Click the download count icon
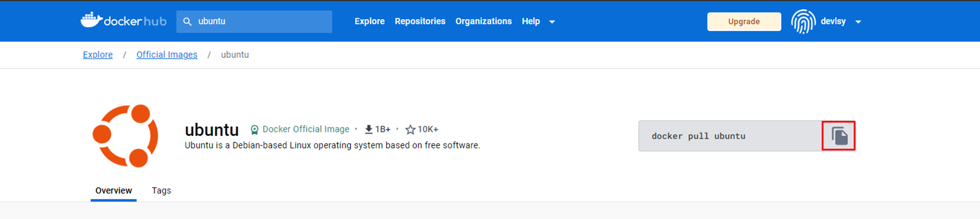Screen dimensions: 980x219 [x=368, y=130]
